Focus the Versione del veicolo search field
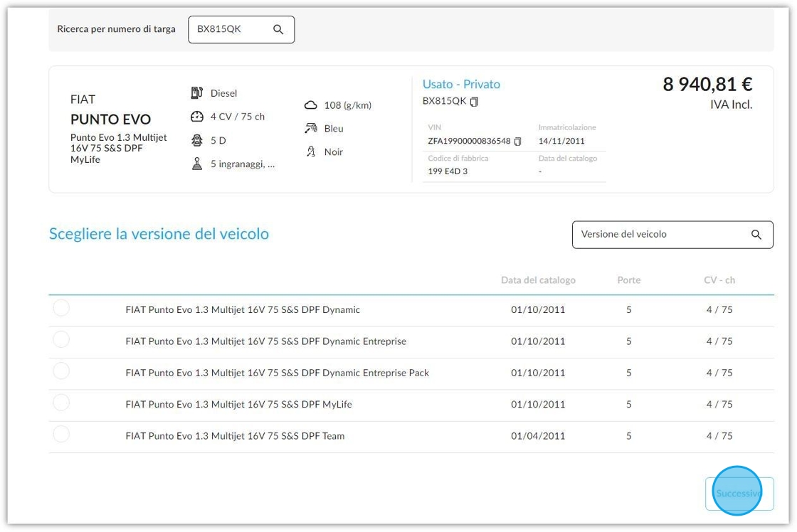This screenshot has width=797, height=532. click(x=672, y=234)
